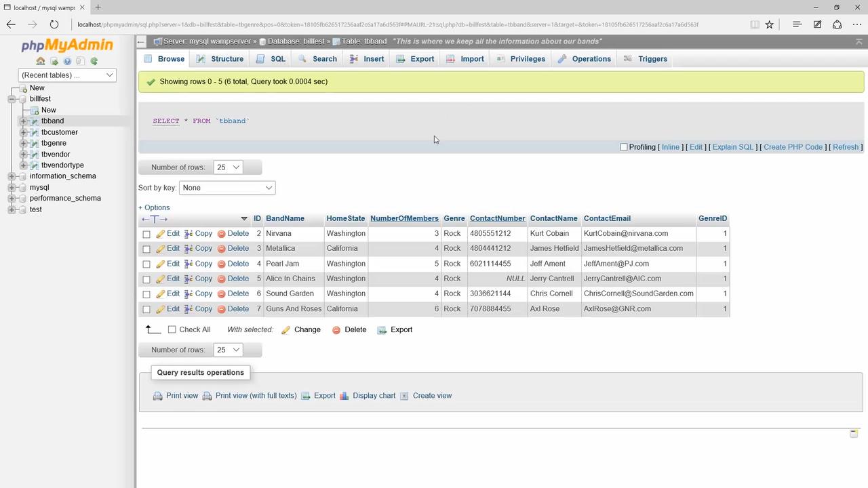Click Export in Query results operations
This screenshot has width=868, height=488.
click(x=318, y=396)
